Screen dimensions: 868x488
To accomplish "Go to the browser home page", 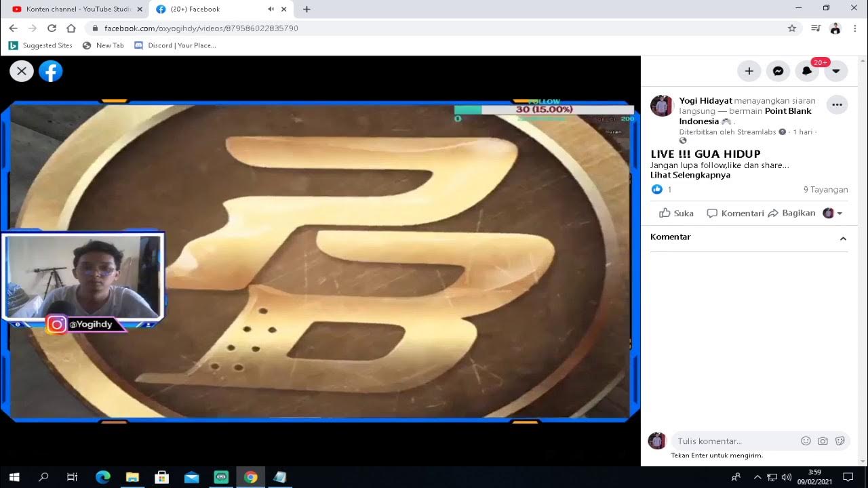I will tap(71, 28).
